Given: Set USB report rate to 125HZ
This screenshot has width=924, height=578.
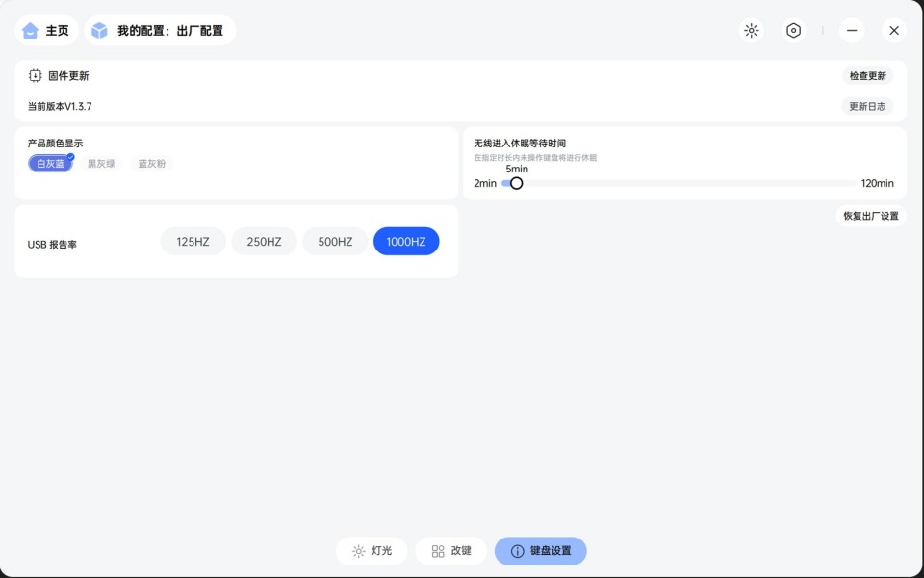Looking at the screenshot, I should [x=192, y=241].
